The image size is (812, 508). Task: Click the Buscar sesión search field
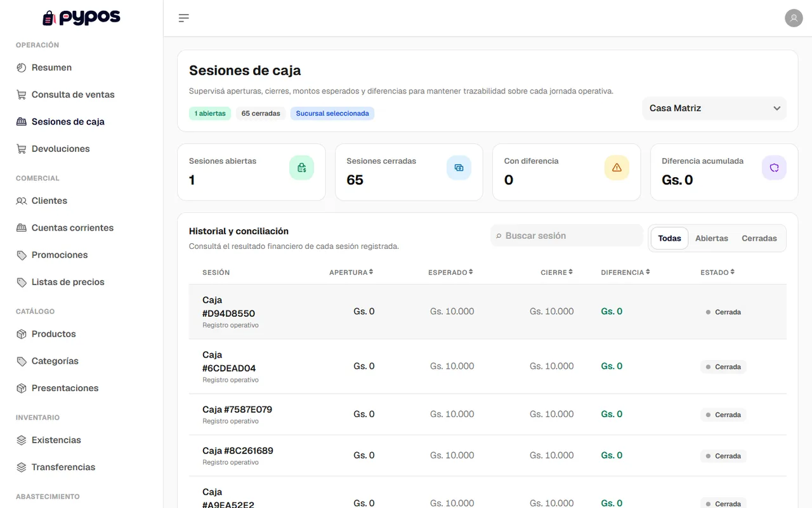click(x=566, y=236)
